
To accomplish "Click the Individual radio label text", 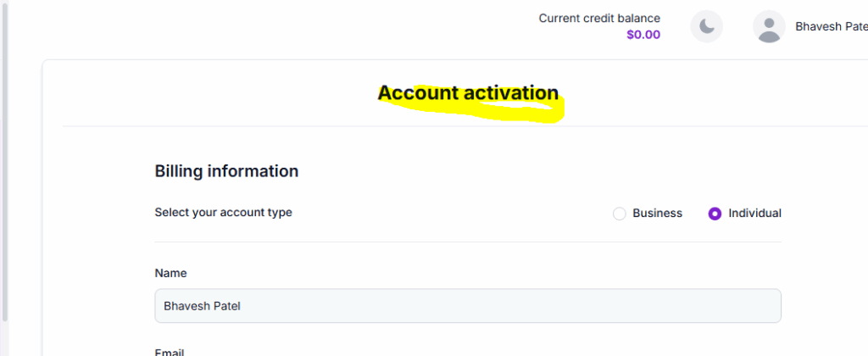I will tap(754, 214).
